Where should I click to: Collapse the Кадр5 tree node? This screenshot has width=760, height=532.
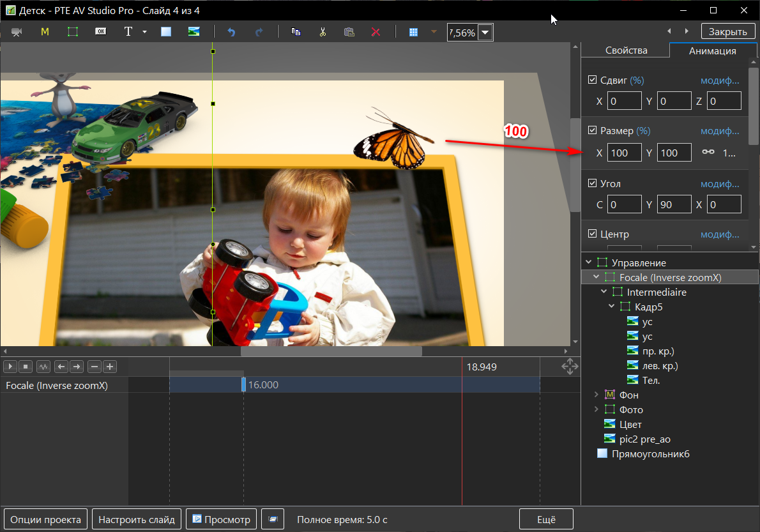coord(612,307)
